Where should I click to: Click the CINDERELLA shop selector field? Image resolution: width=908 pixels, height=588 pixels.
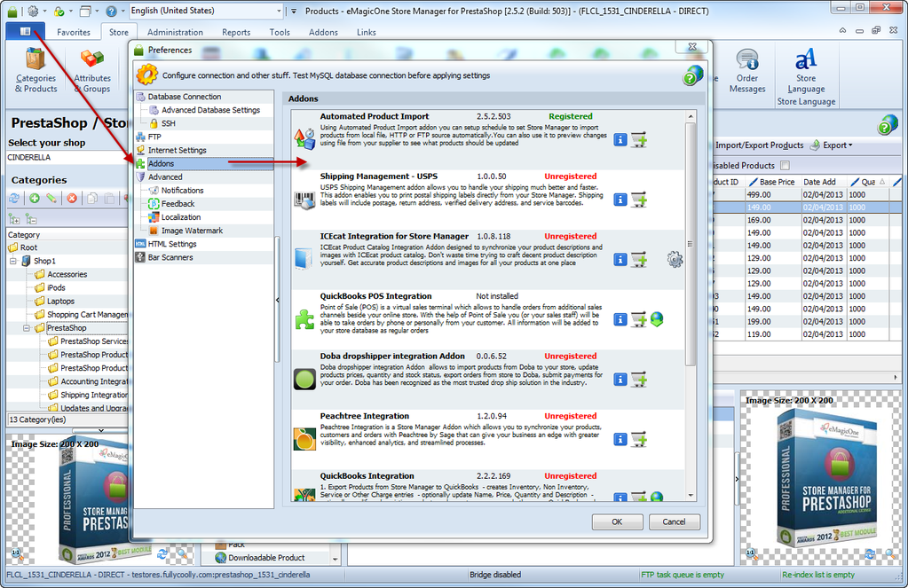(x=67, y=157)
